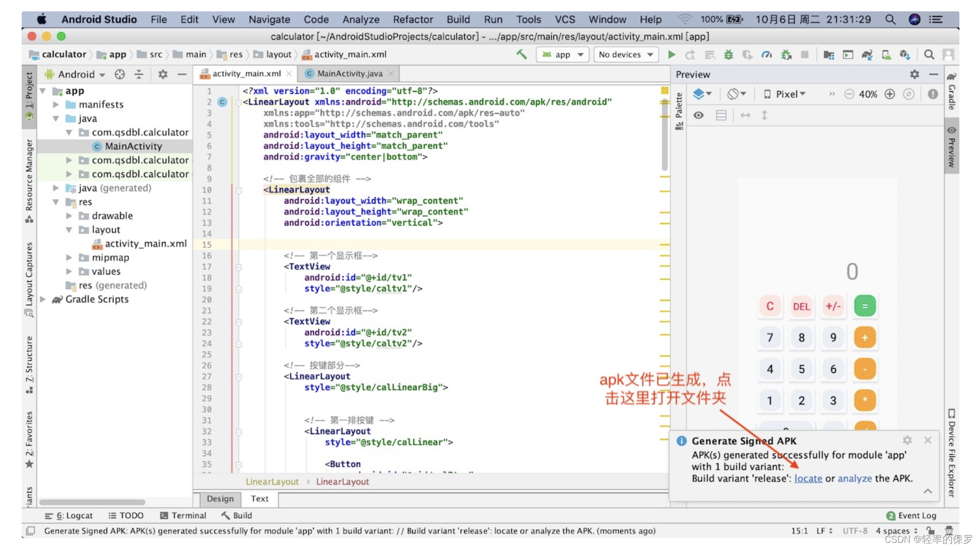Collapse the res folder
980x549 pixels.
click(x=56, y=202)
